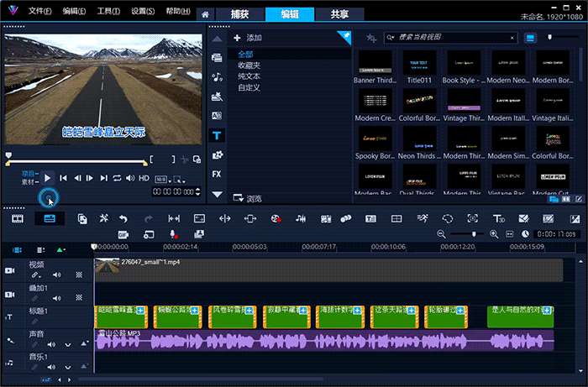Go to the home tab icon
Screen dimensions: 588x387
coord(205,14)
